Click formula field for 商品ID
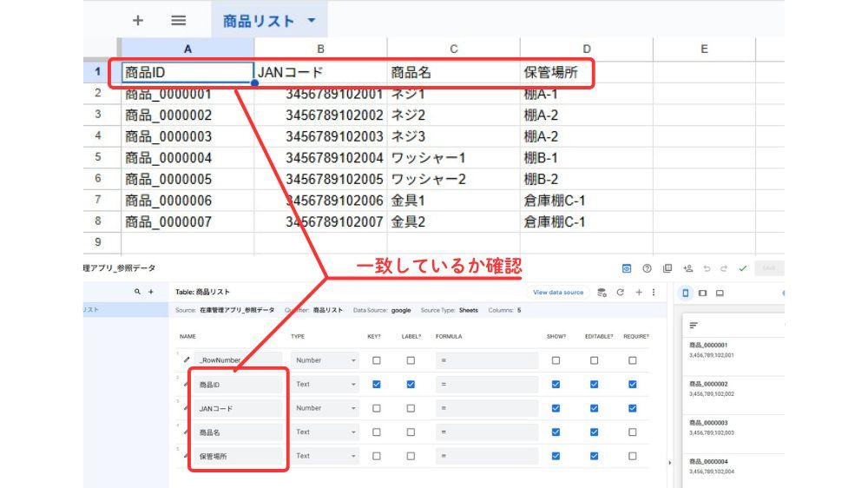 (487, 384)
